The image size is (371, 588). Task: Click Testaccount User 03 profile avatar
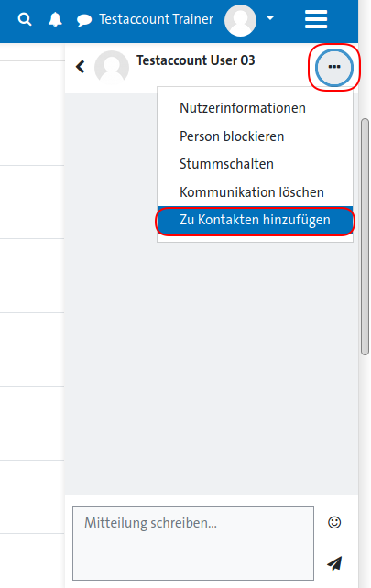[x=112, y=68]
